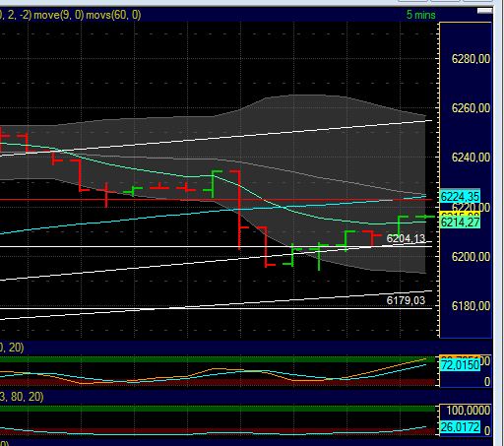
Task: Click the 6204,13 level label
Action: (406, 238)
